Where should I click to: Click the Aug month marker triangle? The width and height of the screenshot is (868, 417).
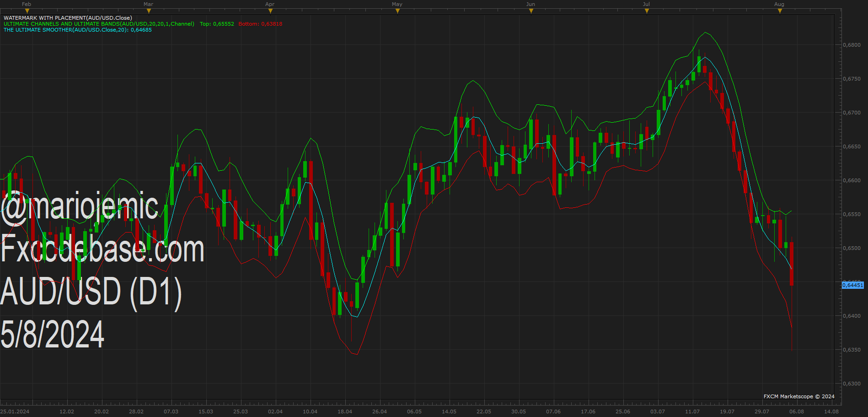(780, 11)
